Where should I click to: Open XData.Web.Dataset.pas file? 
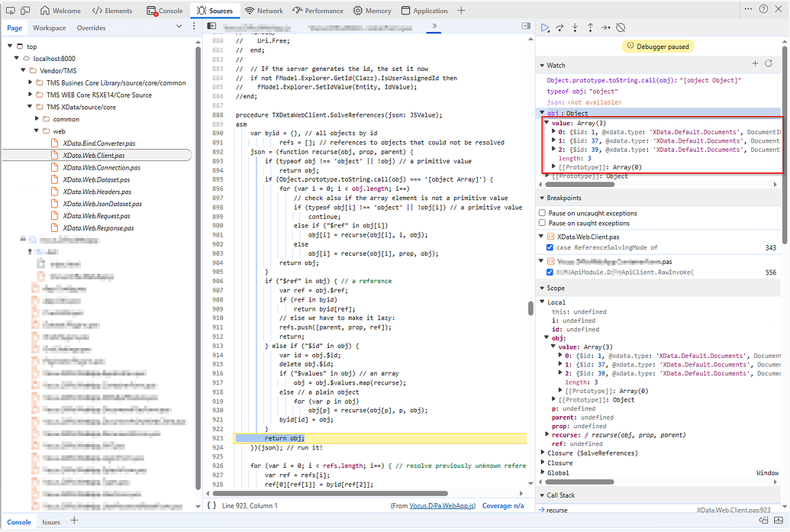coord(96,179)
